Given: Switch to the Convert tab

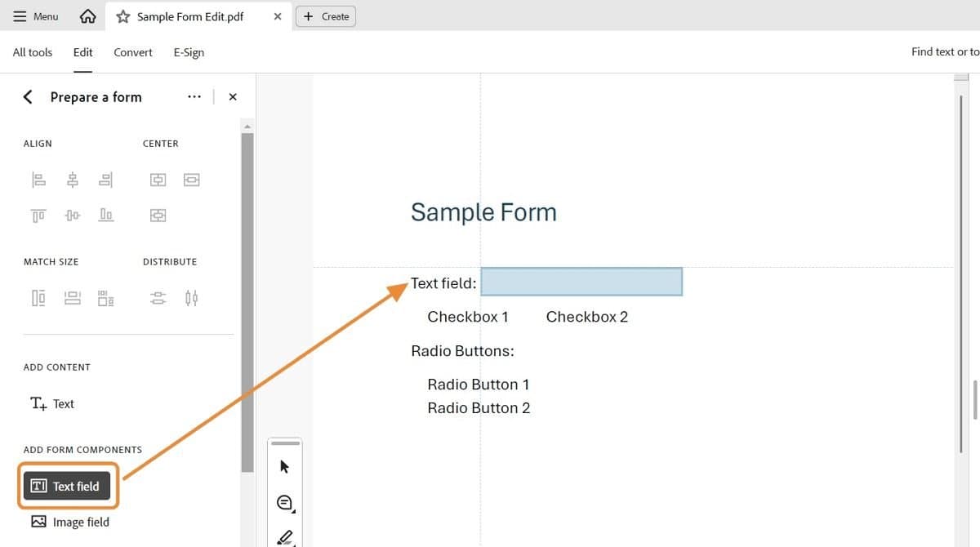Looking at the screenshot, I should (132, 52).
